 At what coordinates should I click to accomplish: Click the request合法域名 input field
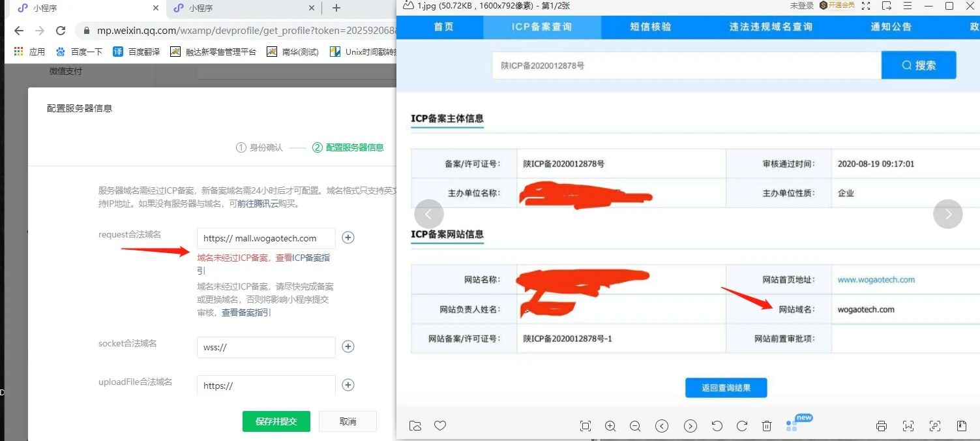coord(266,238)
